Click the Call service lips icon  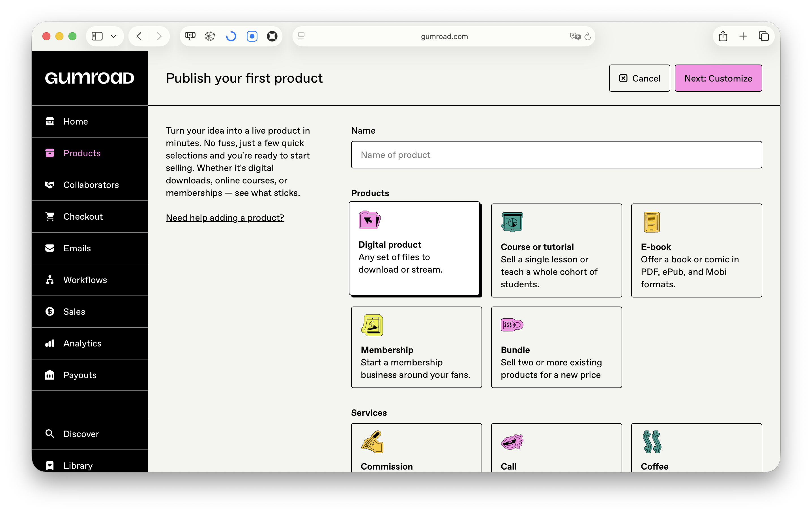click(512, 442)
